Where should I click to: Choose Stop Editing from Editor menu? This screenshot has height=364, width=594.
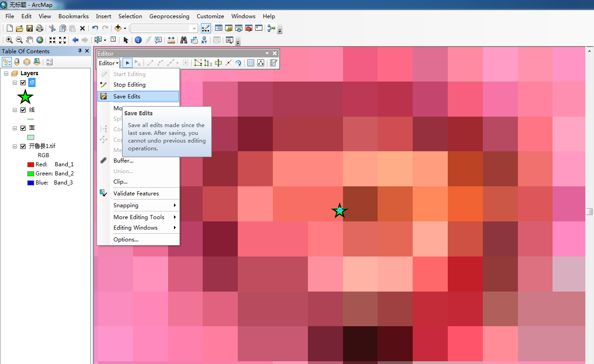click(x=138, y=85)
